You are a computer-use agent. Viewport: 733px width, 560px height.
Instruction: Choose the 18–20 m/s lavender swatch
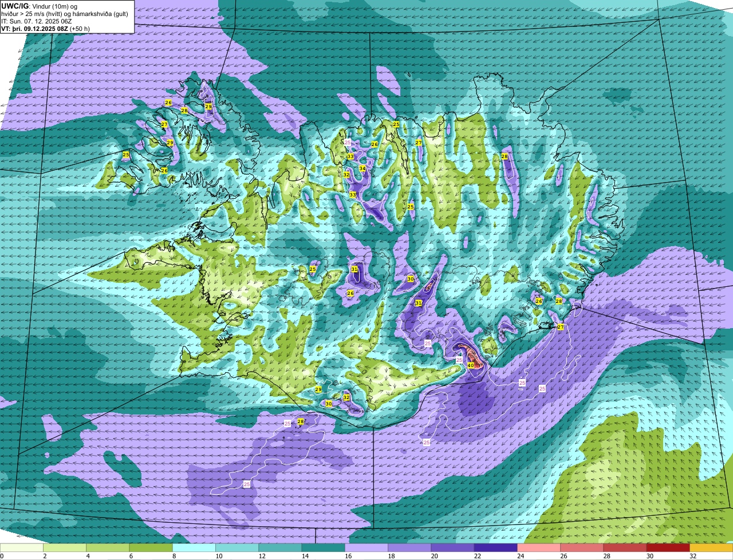[x=409, y=548]
